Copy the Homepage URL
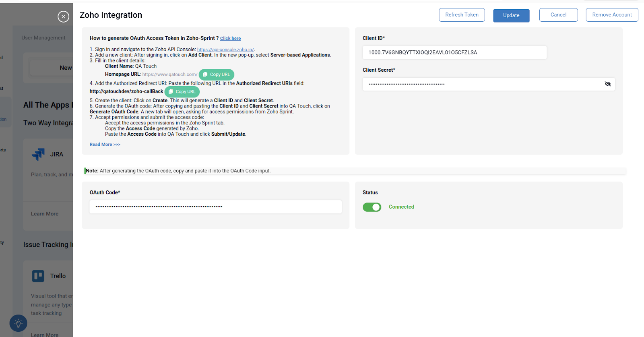The image size is (644, 337). (217, 74)
